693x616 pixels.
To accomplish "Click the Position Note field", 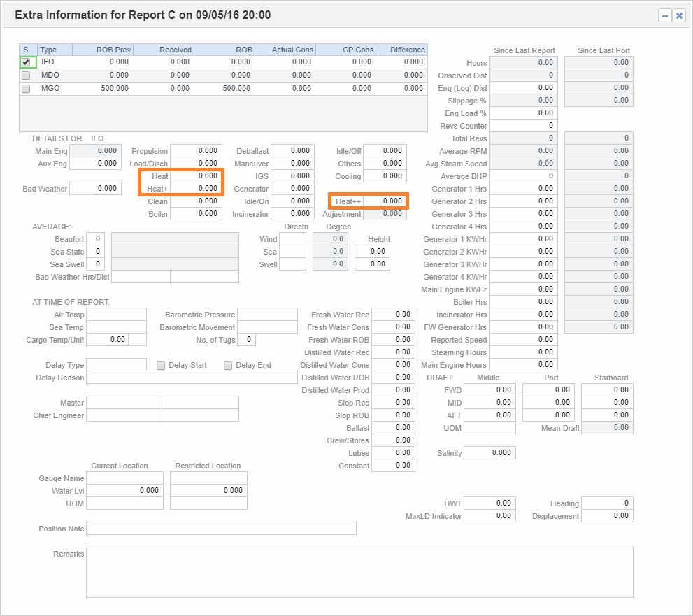I will pos(222,528).
